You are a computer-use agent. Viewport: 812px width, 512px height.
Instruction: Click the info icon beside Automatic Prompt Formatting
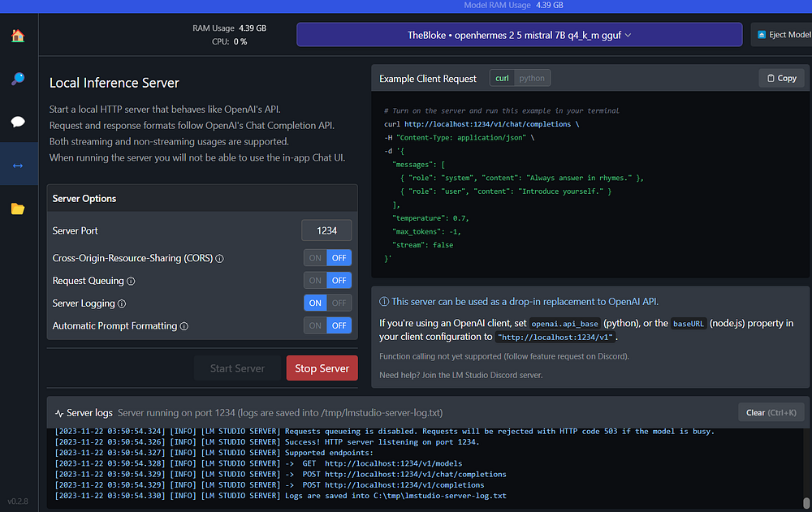(184, 327)
